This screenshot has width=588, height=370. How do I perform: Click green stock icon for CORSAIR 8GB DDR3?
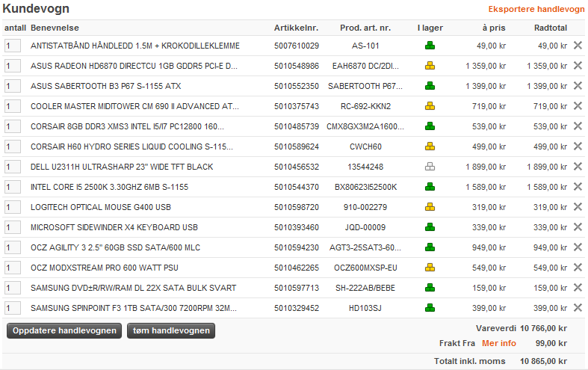point(430,126)
